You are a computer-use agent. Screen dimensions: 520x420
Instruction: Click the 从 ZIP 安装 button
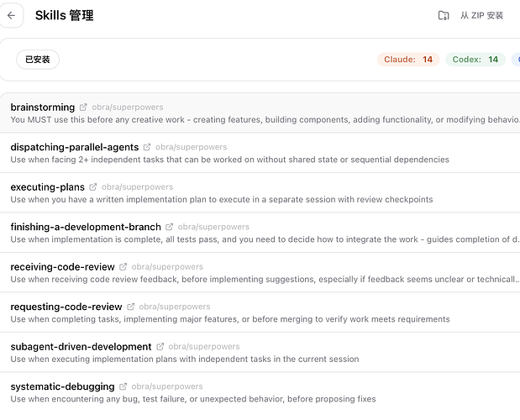click(471, 15)
